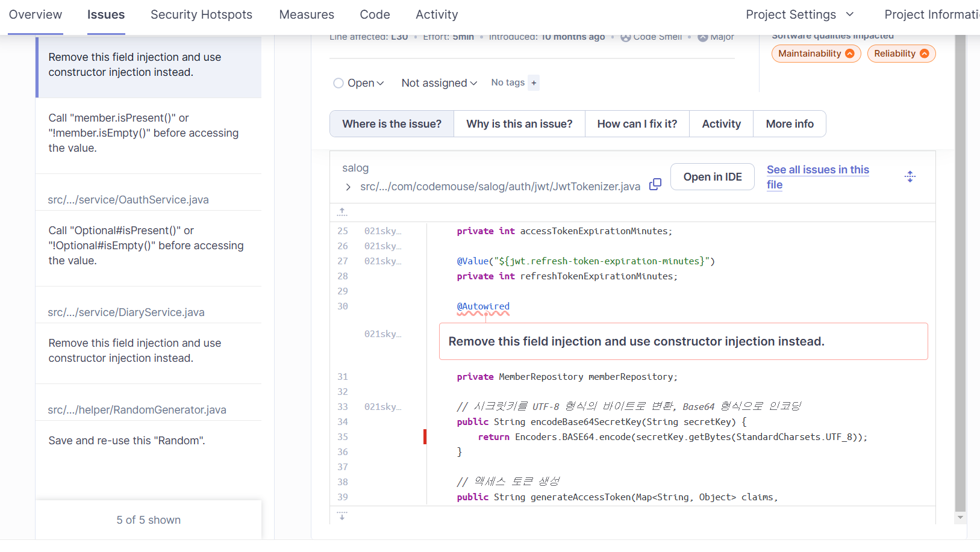This screenshot has height=552, width=980.
Task: Click the 021sky author on line 25
Action: [382, 231]
